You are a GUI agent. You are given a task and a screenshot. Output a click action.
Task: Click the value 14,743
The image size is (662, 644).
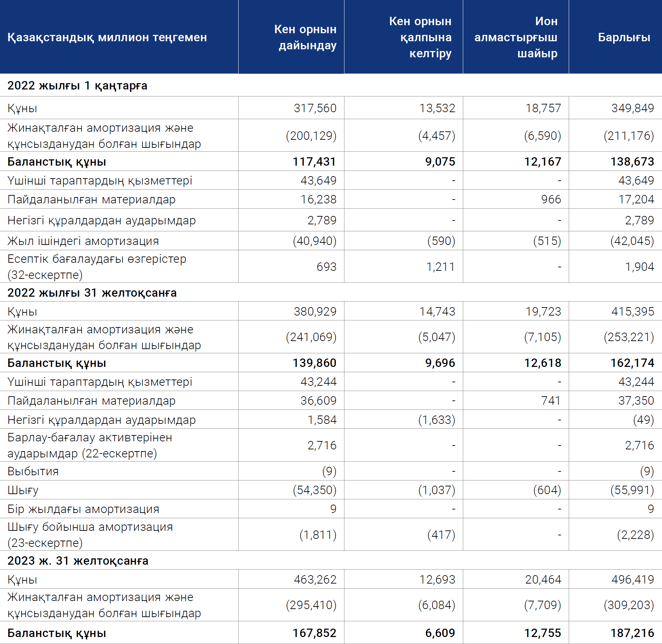pos(437,311)
